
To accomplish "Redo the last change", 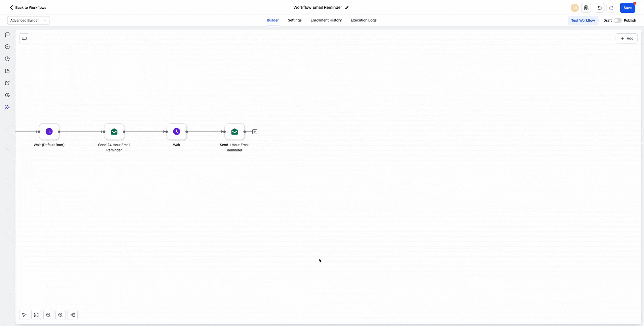I will (x=611, y=8).
